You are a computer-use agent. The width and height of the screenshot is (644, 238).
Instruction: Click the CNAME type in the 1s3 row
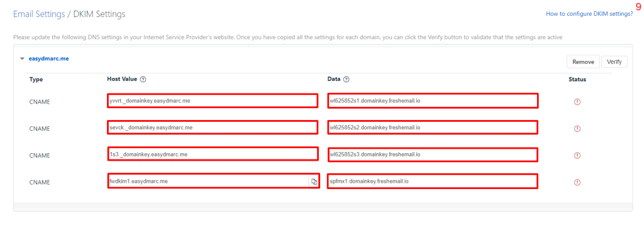[x=40, y=155]
